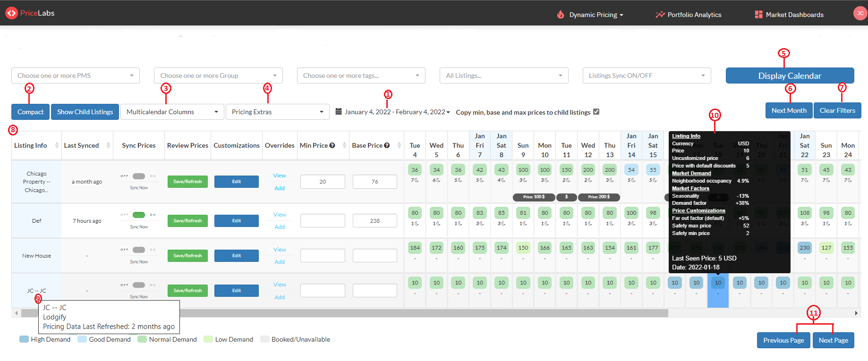This screenshot has width=868, height=361.
Task: Open the Choose one or more PMS dropdown
Action: (x=76, y=76)
